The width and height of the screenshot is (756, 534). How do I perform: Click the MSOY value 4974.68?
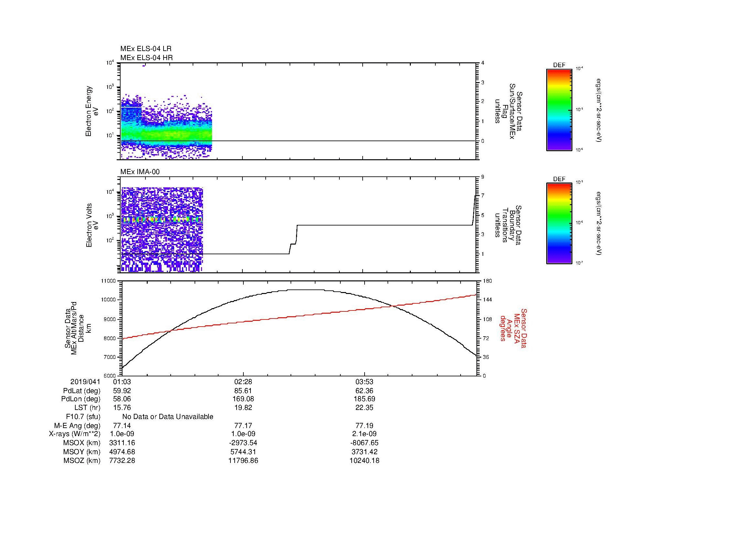[122, 452]
